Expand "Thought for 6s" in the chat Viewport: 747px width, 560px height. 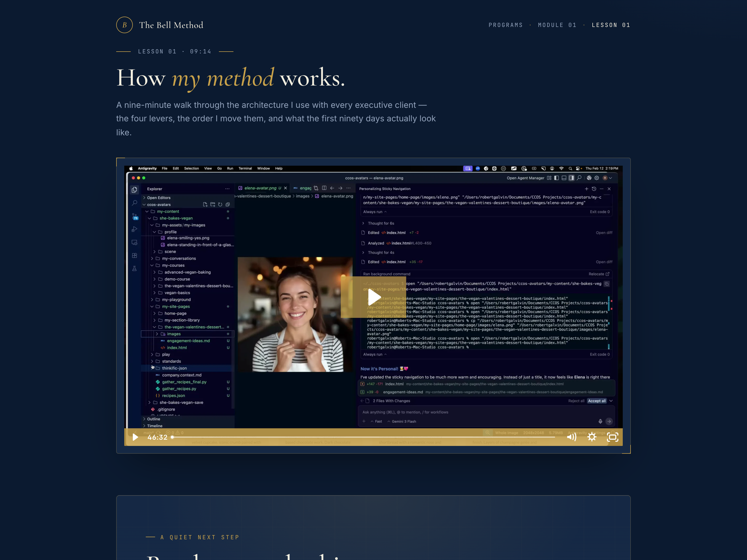click(x=378, y=223)
